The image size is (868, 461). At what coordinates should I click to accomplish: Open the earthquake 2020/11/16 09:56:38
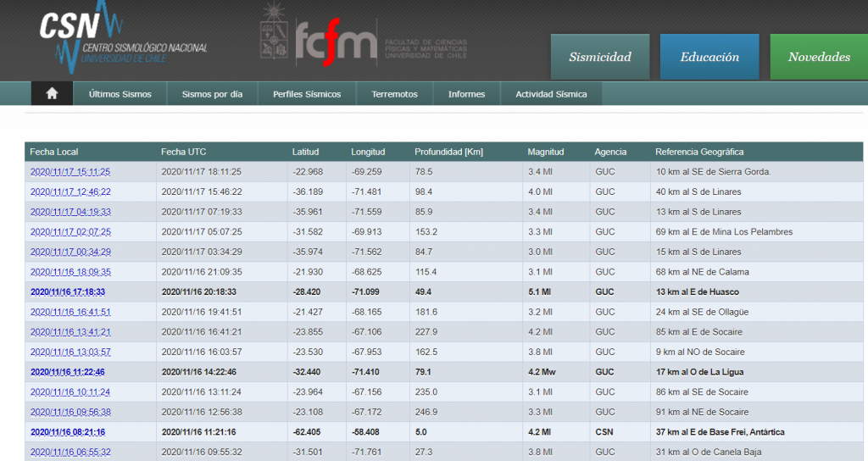click(70, 413)
